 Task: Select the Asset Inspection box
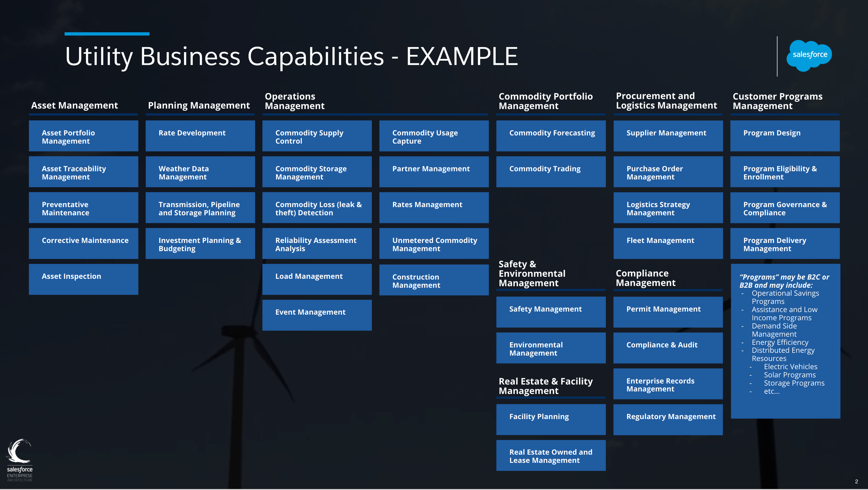tap(83, 279)
